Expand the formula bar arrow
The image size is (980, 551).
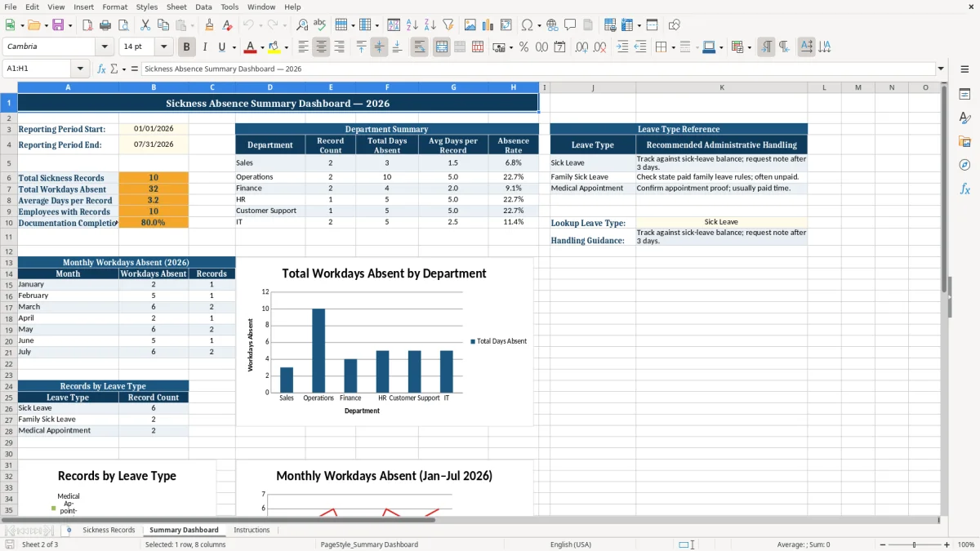coord(941,69)
